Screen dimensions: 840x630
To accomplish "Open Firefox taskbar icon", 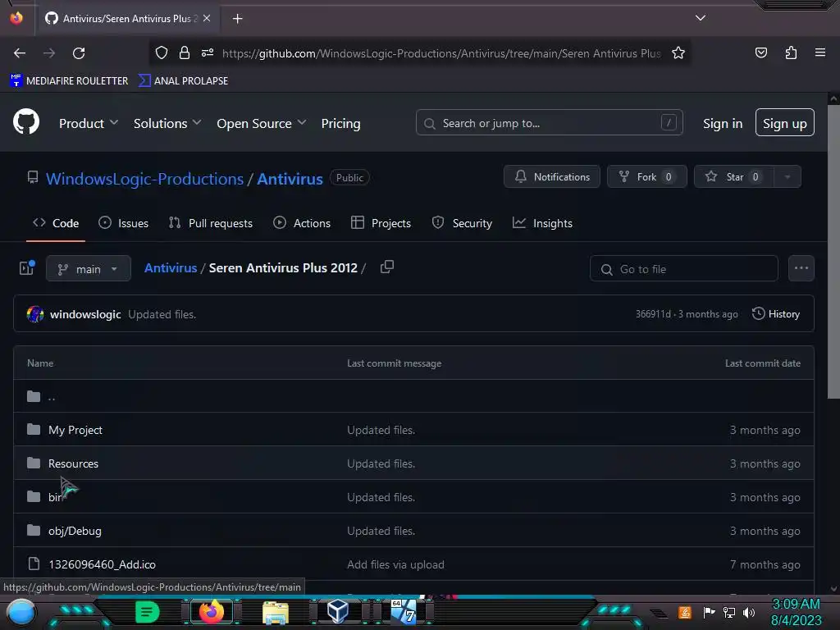I will (211, 611).
